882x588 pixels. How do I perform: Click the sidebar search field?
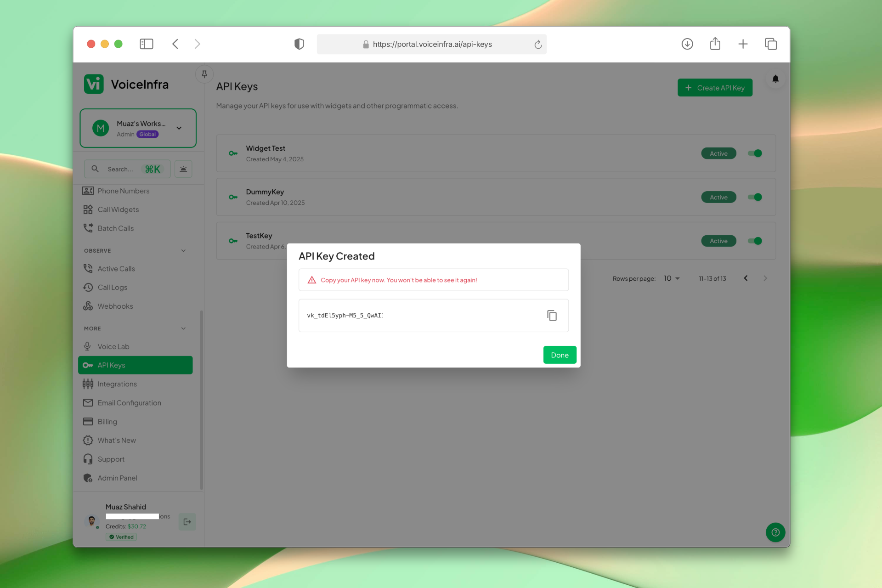(x=127, y=169)
